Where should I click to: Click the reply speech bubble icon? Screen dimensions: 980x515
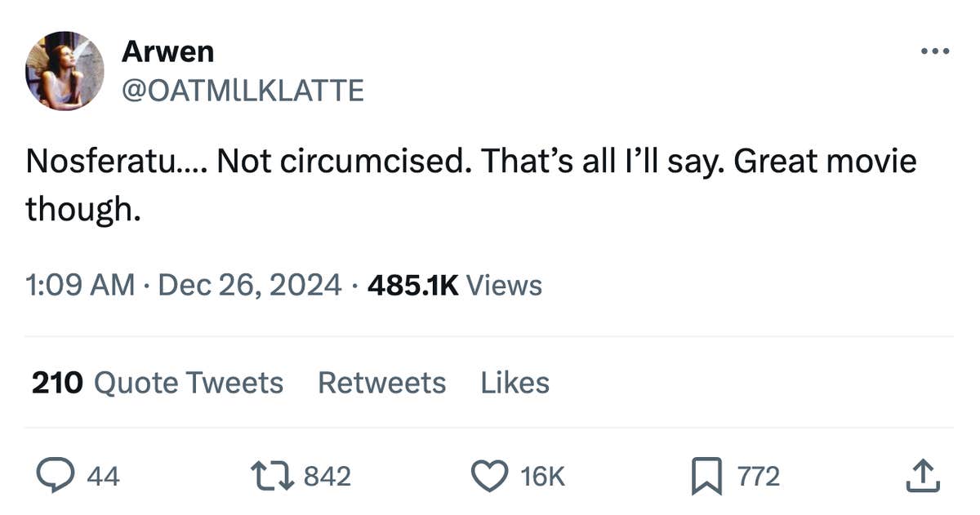(x=56, y=477)
